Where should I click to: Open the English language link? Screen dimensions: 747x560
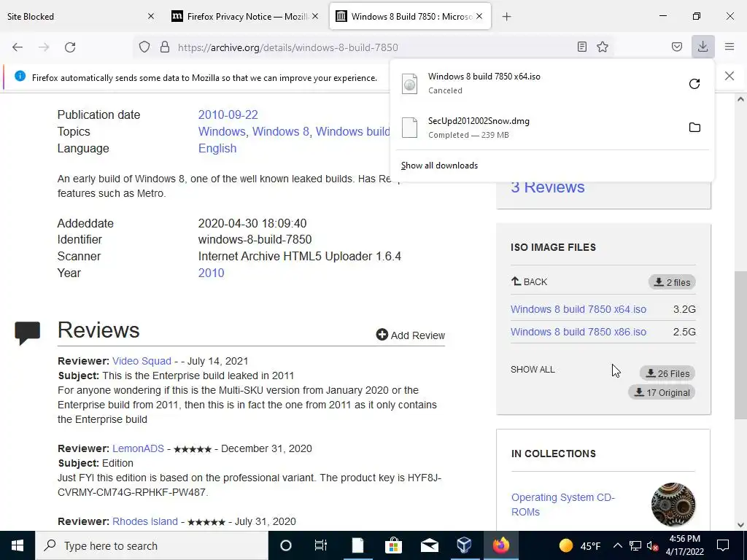coord(217,148)
